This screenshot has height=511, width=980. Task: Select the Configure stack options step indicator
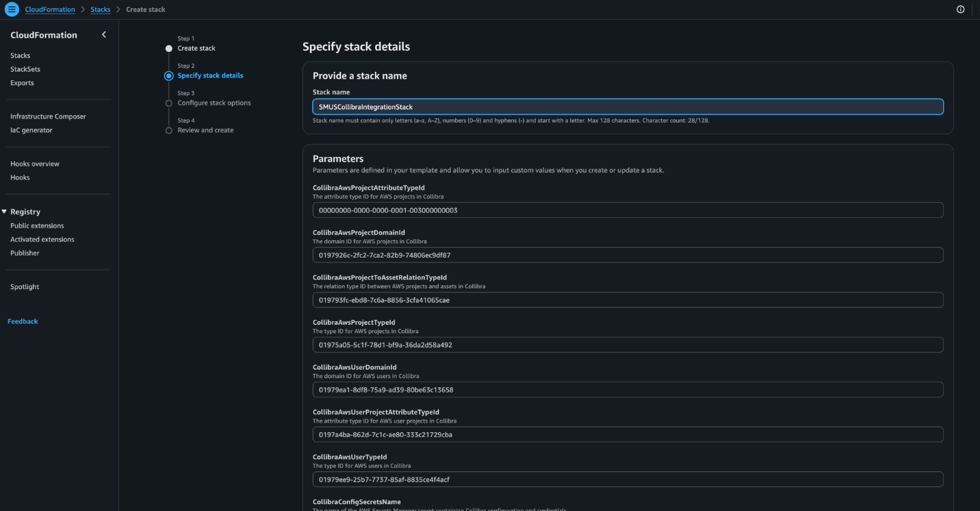coord(169,103)
